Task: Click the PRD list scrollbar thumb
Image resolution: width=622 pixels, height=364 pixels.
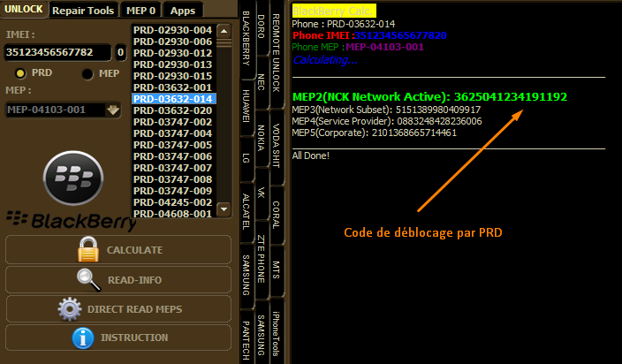Action: click(224, 42)
